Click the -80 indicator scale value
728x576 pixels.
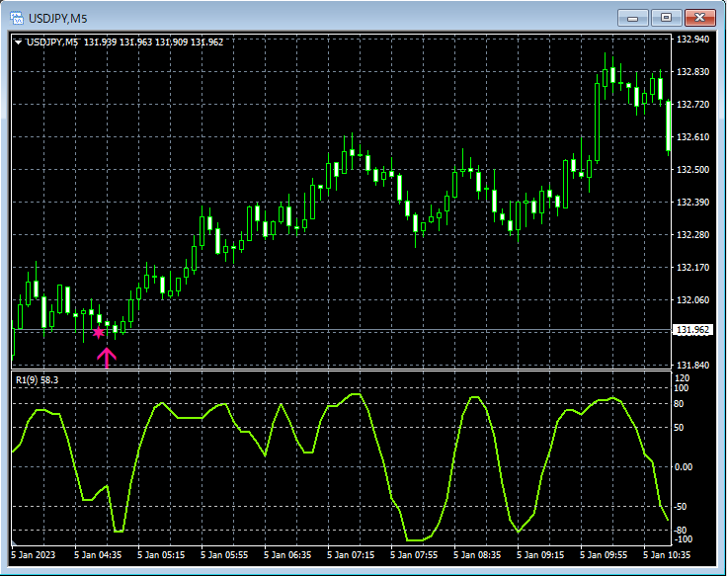coord(681,530)
